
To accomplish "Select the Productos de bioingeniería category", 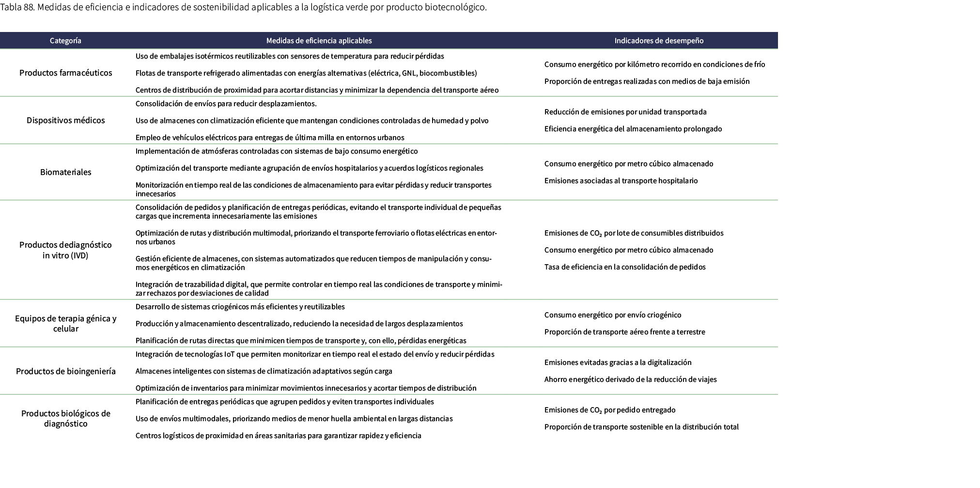I will pos(65,370).
